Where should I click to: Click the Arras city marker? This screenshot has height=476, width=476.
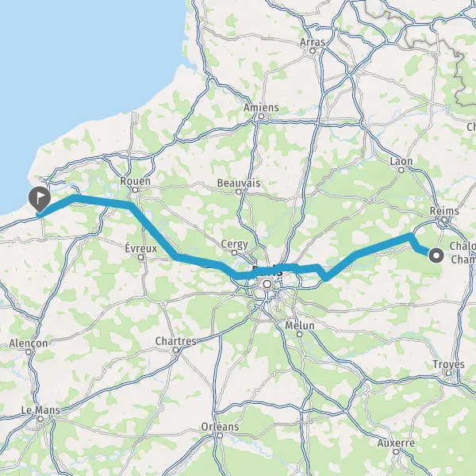(313, 51)
